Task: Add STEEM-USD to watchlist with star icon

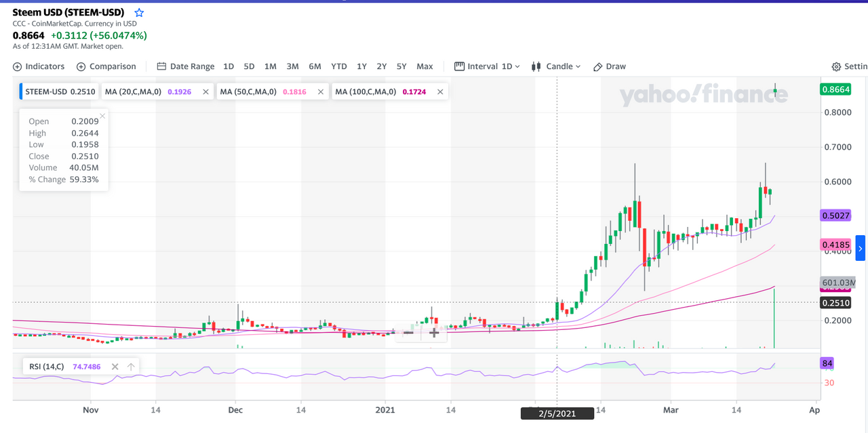Action: point(139,13)
